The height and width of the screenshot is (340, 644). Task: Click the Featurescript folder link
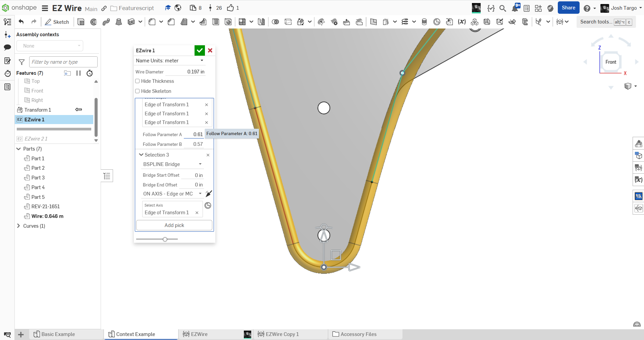click(132, 8)
